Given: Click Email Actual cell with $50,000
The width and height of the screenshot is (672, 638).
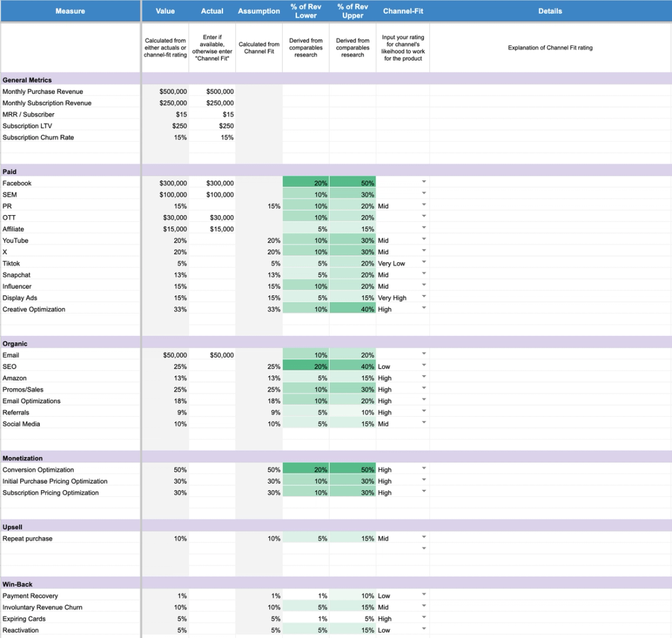Looking at the screenshot, I should point(212,355).
